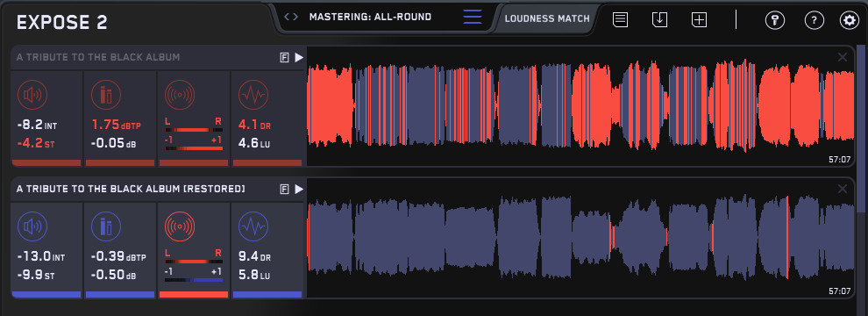Click peaks bars icon in first track
The image size is (868, 316).
point(106,95)
